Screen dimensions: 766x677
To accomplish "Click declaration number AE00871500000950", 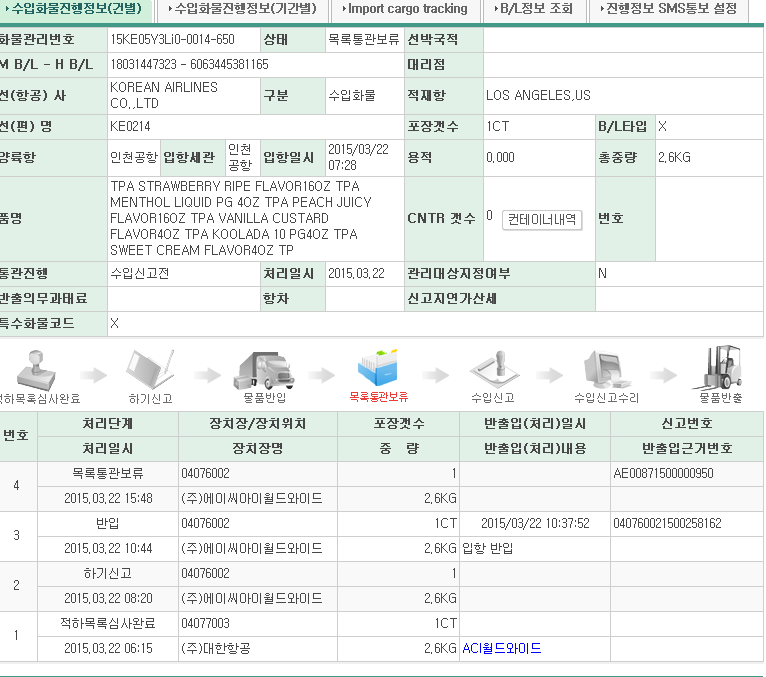I will pyautogui.click(x=663, y=473).
